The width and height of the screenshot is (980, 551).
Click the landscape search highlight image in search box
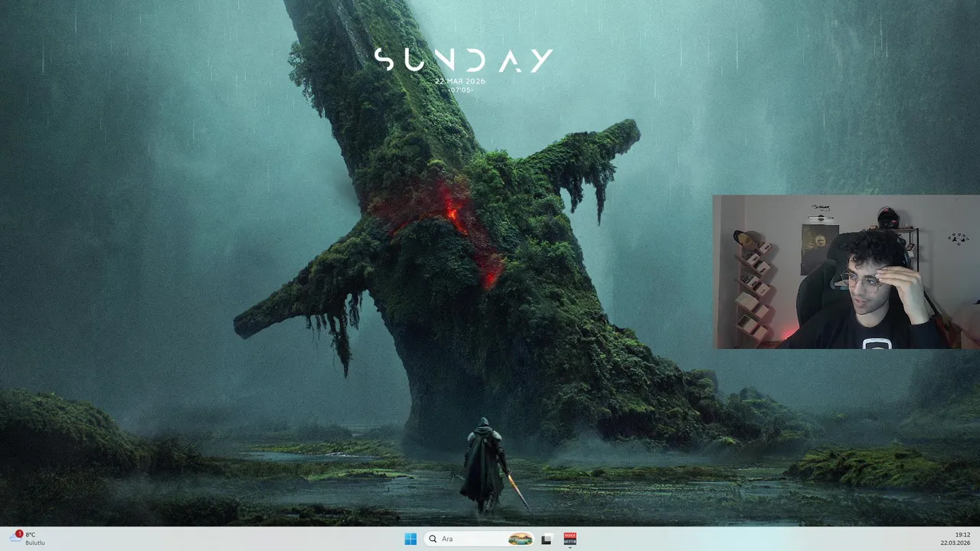pos(521,539)
